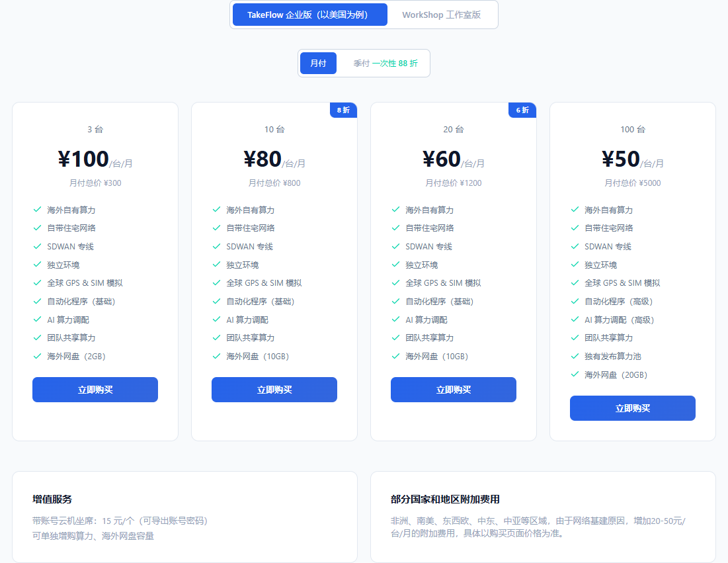Click checkmark beside 独立环境 in 100 台 plan
The height and width of the screenshot is (563, 728).
(x=575, y=265)
